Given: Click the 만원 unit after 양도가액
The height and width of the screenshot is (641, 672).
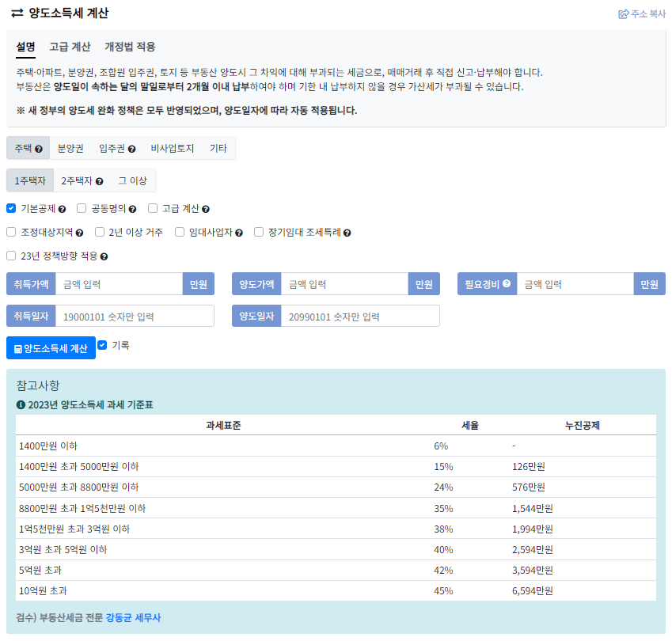Looking at the screenshot, I should [423, 284].
